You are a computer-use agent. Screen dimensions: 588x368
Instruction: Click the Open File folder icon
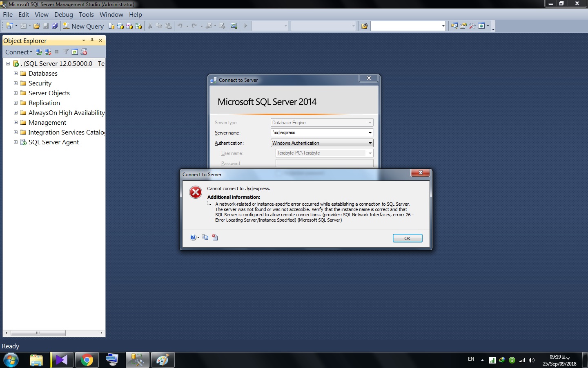[37, 26]
